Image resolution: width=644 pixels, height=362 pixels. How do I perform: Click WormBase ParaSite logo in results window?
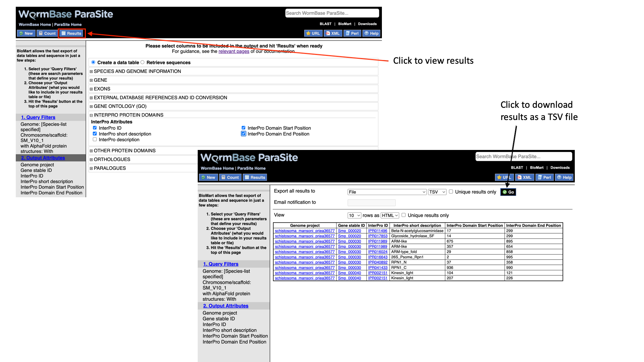249,158
